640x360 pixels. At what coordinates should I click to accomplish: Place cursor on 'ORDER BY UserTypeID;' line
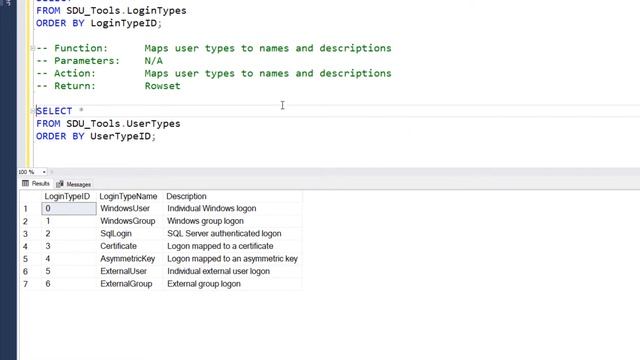[96, 136]
